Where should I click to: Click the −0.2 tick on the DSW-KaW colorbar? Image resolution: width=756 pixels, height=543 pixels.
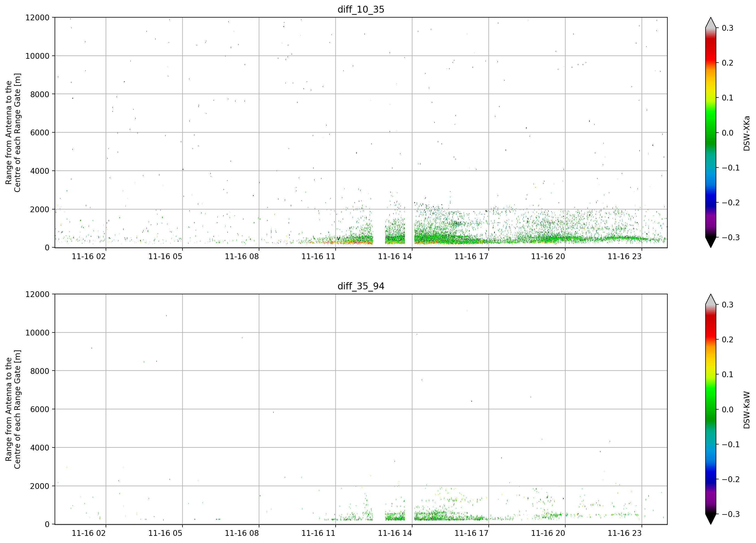pyautogui.click(x=731, y=480)
